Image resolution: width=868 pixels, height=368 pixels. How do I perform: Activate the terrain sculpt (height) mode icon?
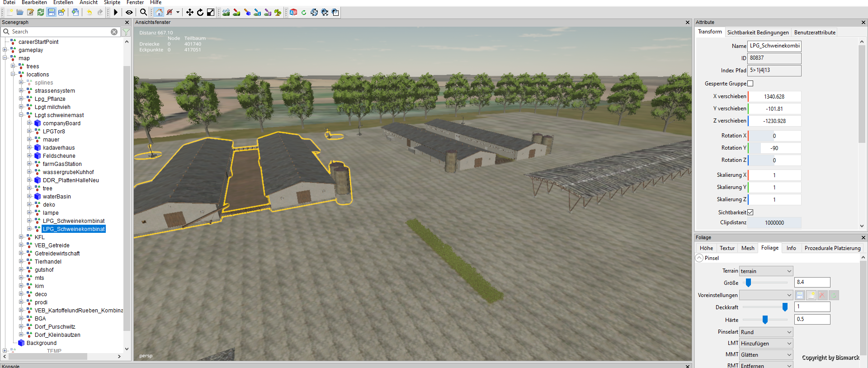click(226, 12)
